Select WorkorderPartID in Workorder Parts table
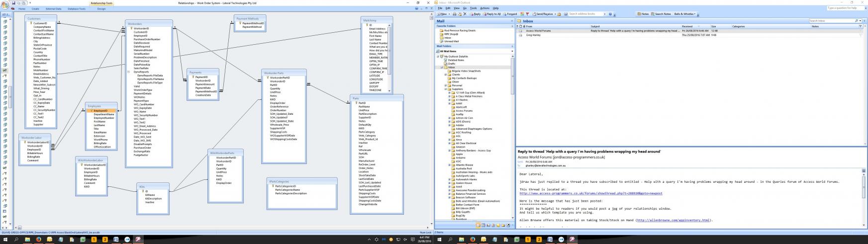This screenshot has height=244, width=868. (x=280, y=78)
